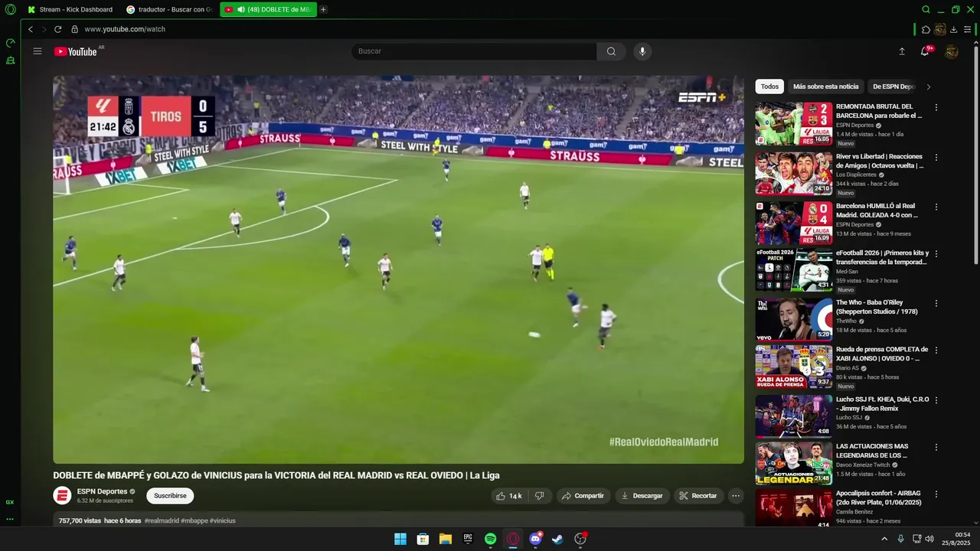Reload the current page
Image resolution: width=980 pixels, height=551 pixels.
pos(57,29)
